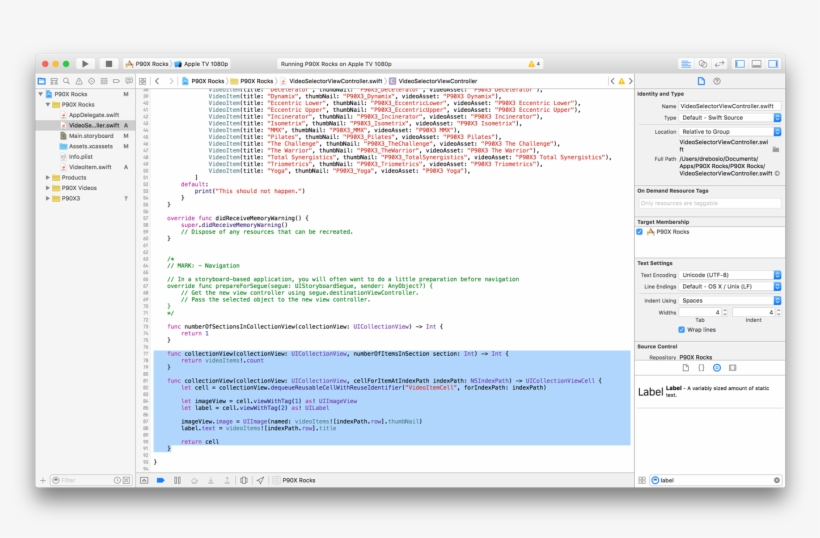820x538 pixels.
Task: Show the Assistant editor
Action: click(704, 63)
